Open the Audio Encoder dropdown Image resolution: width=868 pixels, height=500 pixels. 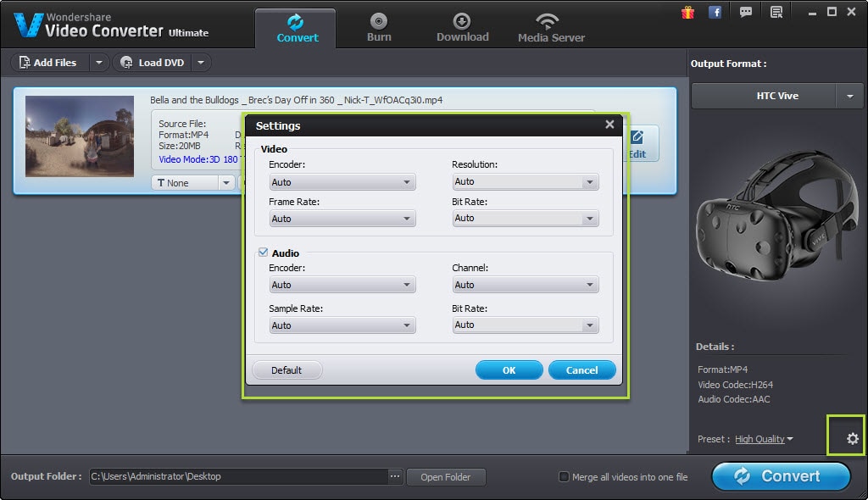point(342,285)
